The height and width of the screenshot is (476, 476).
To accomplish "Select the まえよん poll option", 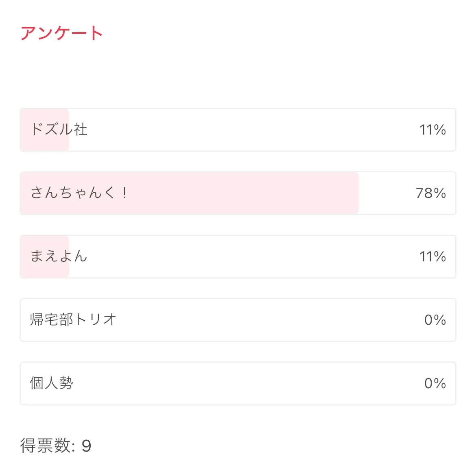I will (59, 256).
